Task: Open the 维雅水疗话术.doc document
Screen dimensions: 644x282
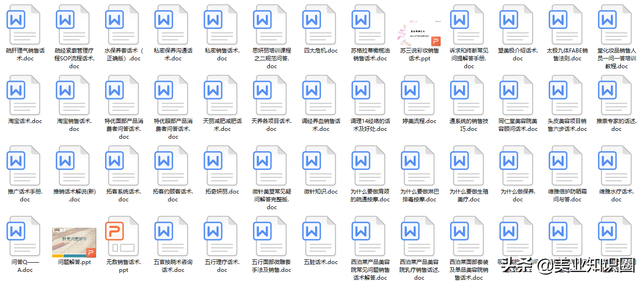Action: tap(615, 166)
